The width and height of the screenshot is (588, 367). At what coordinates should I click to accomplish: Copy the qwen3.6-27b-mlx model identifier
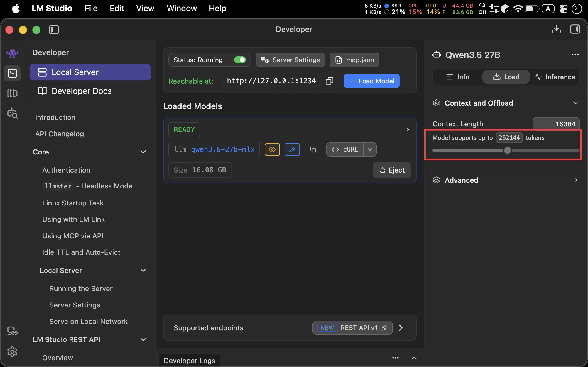(313, 149)
